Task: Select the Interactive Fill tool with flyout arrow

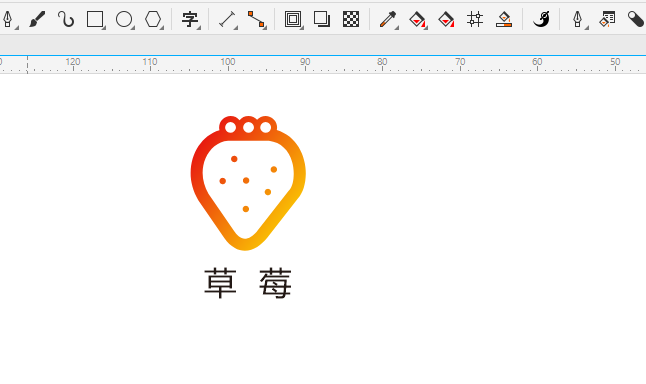Action: [x=417, y=19]
